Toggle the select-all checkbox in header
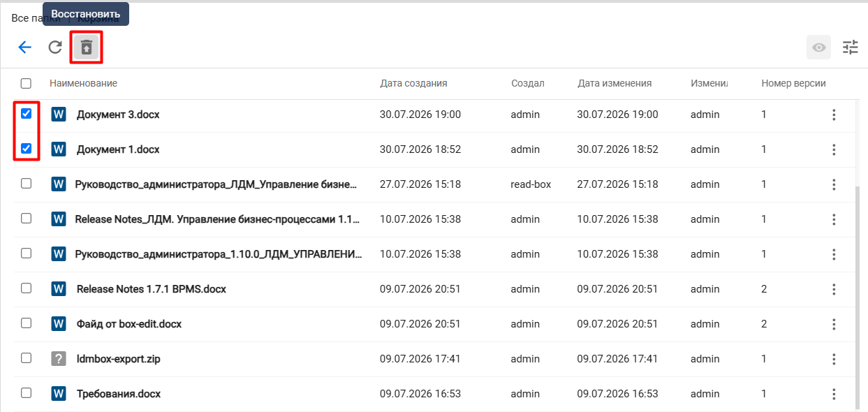 tap(26, 83)
